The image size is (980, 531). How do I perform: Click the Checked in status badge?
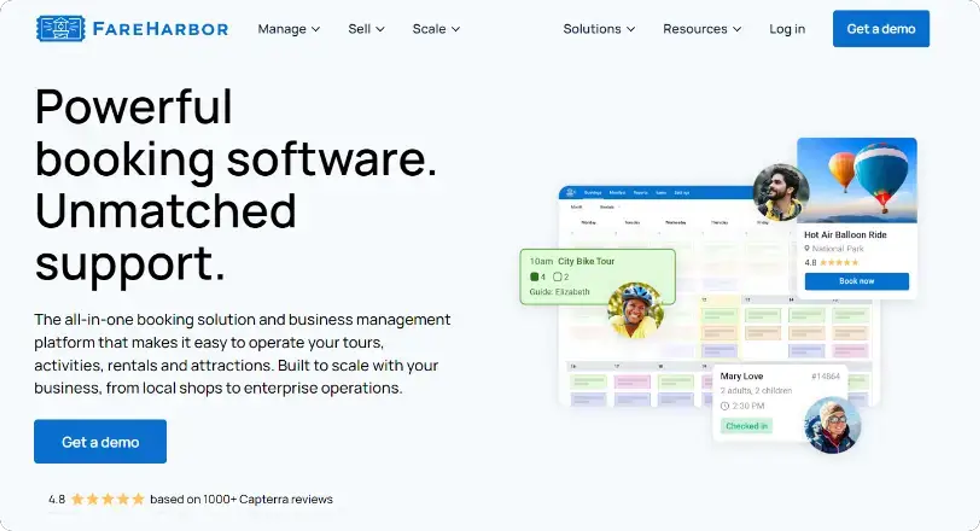[x=746, y=426]
